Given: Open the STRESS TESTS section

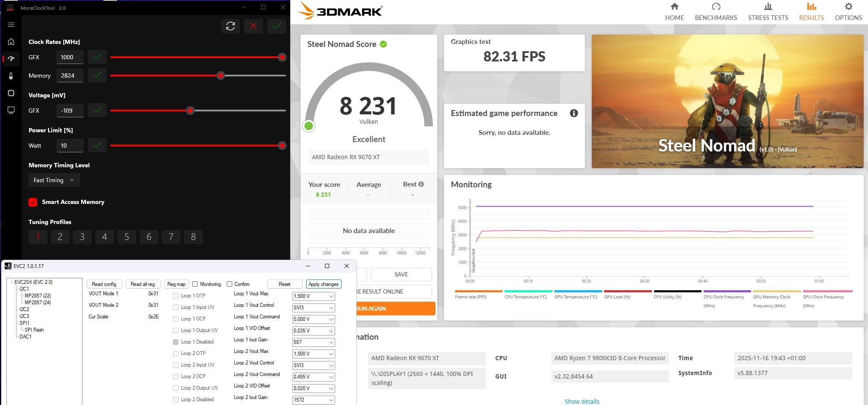Looking at the screenshot, I should click(768, 12).
